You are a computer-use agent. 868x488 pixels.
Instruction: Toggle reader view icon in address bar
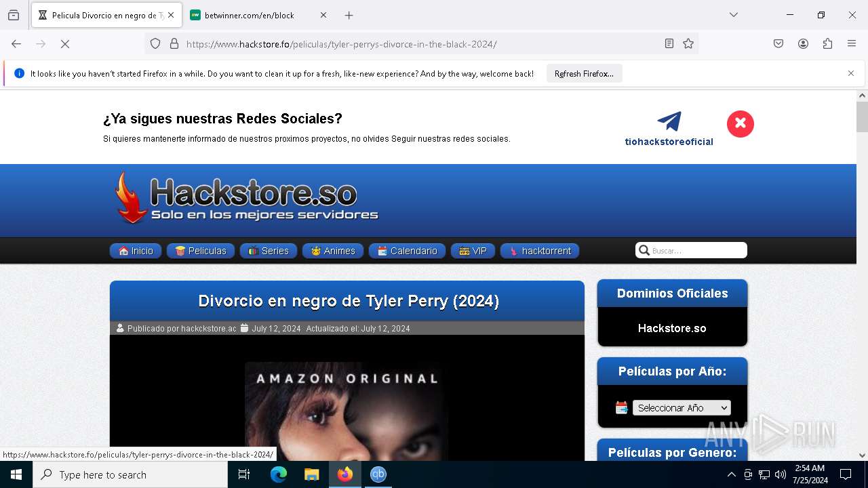click(x=669, y=44)
